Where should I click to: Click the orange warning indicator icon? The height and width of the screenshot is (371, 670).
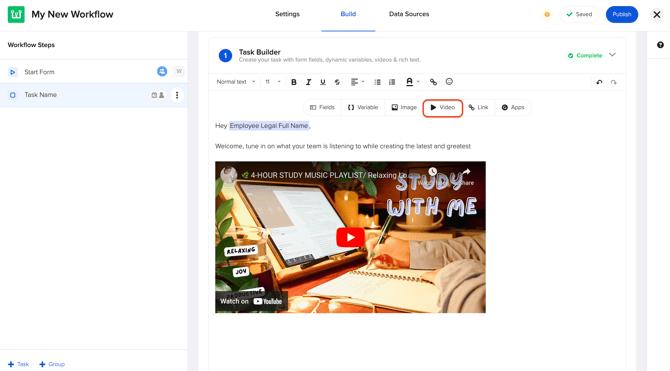point(547,15)
